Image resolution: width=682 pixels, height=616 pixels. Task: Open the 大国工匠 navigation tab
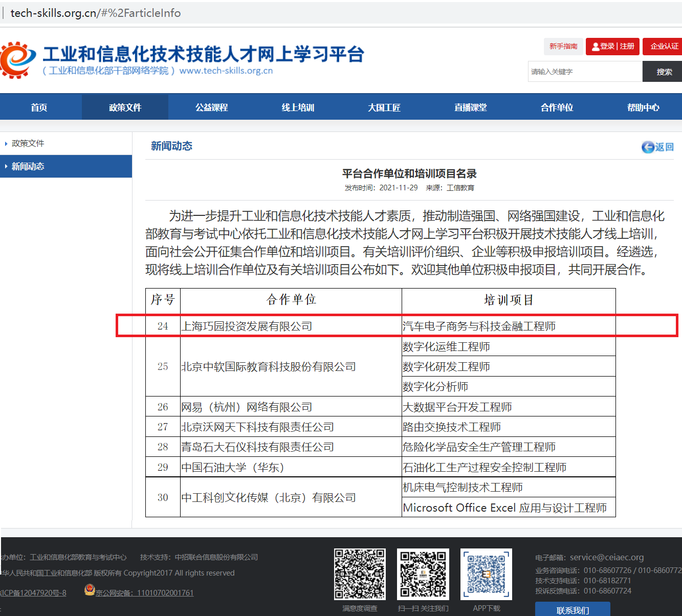click(x=384, y=107)
